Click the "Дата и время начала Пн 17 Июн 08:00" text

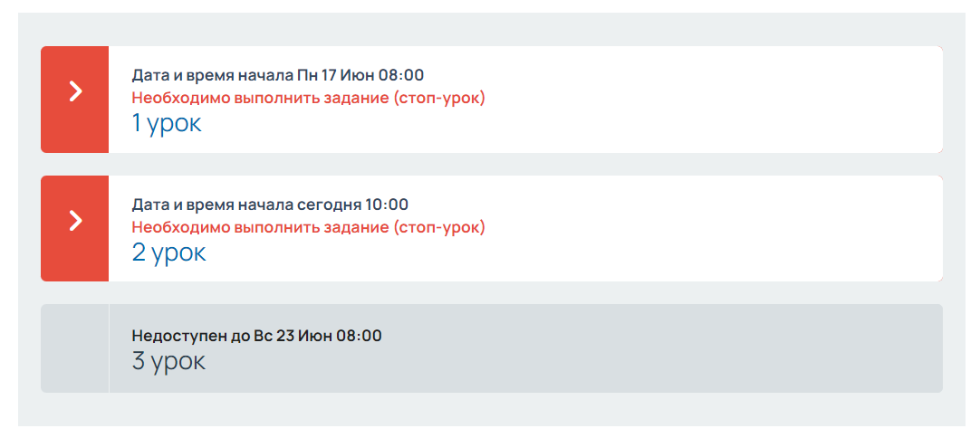click(x=277, y=76)
